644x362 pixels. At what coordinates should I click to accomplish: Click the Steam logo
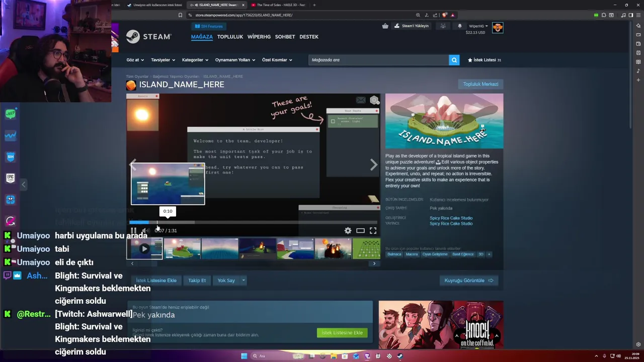coord(148,37)
